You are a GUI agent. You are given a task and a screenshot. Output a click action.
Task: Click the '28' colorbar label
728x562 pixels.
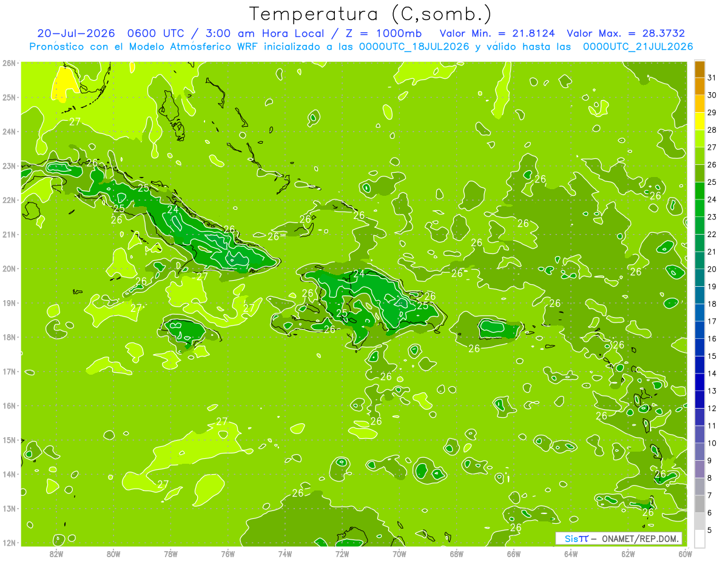712,130
